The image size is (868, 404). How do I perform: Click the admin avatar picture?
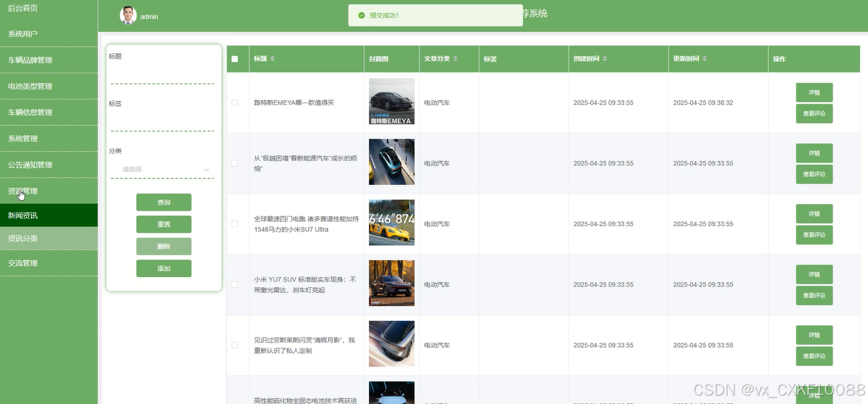point(128,15)
